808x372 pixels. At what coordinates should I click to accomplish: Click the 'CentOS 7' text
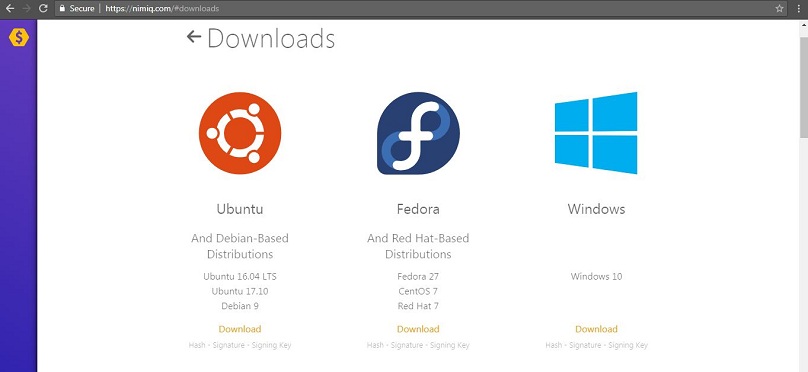coord(418,291)
